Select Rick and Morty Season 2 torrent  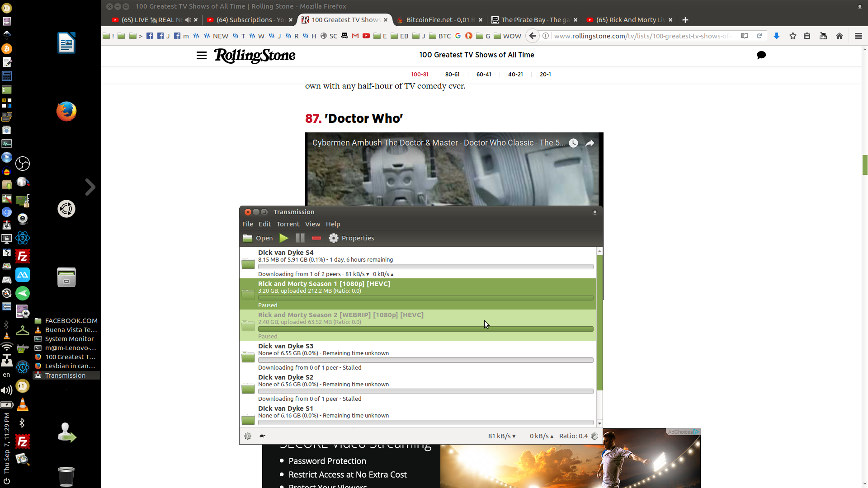(x=418, y=325)
